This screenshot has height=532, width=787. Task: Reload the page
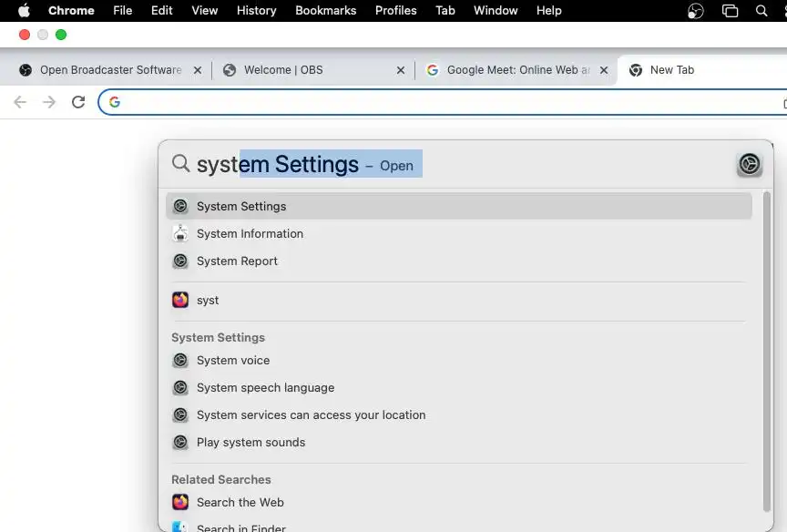[x=78, y=102]
